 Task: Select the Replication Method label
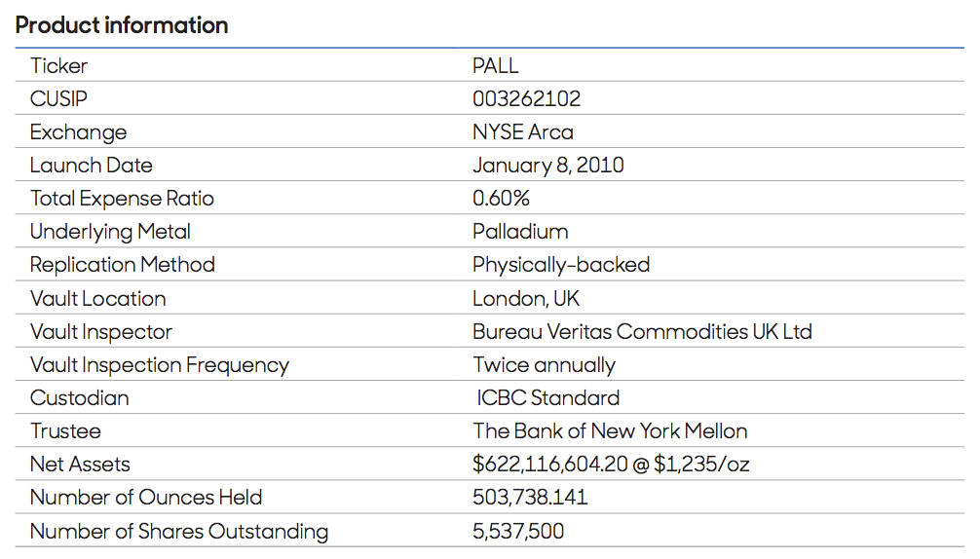point(122,265)
